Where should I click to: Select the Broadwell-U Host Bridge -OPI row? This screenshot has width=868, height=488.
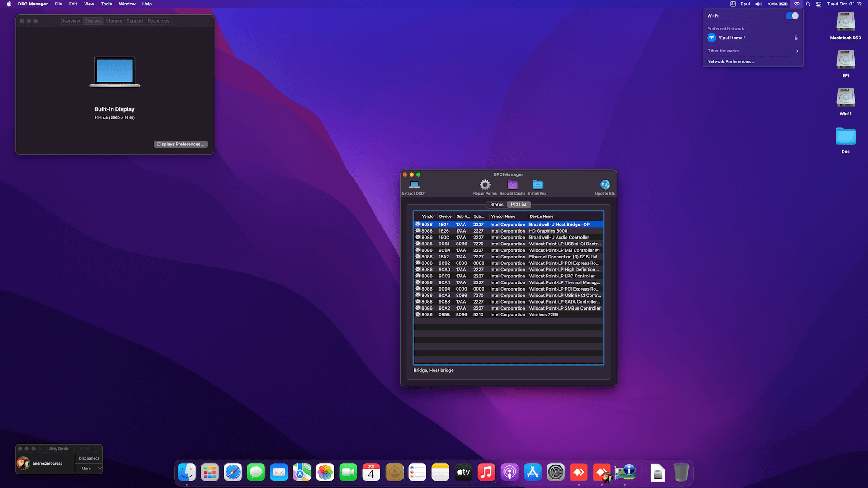[509, 225]
